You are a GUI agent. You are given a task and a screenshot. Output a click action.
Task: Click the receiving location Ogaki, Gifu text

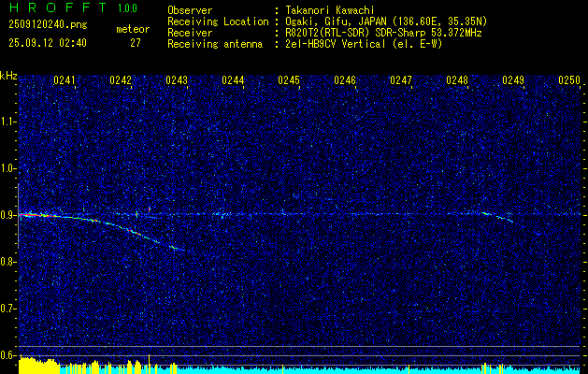[386, 22]
